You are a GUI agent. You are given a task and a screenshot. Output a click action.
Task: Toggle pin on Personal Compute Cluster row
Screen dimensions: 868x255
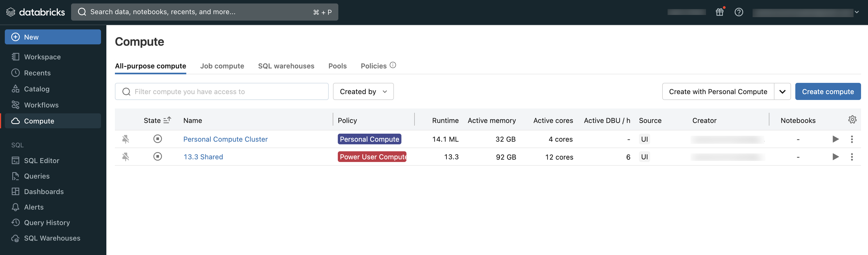pos(126,139)
